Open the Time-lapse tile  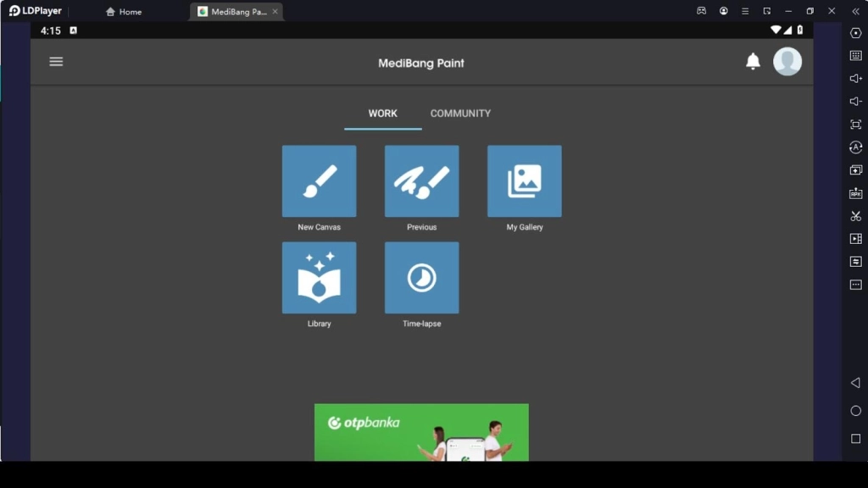422,278
